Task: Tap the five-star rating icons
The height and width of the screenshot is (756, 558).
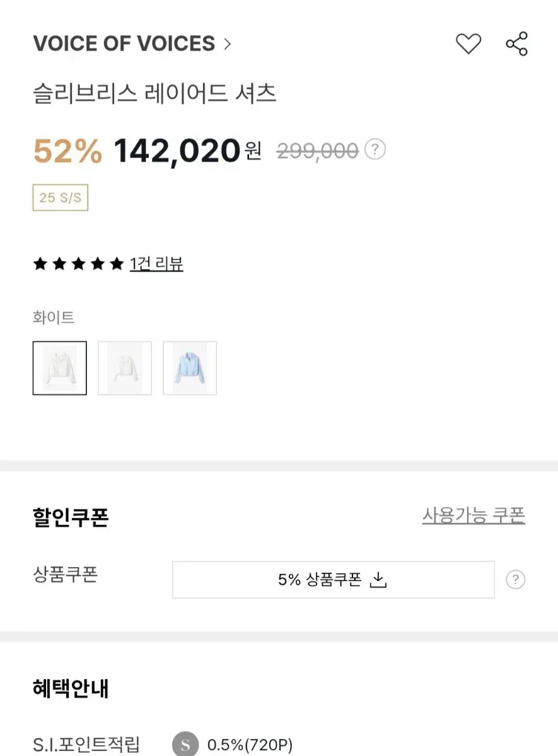Action: pos(78,264)
